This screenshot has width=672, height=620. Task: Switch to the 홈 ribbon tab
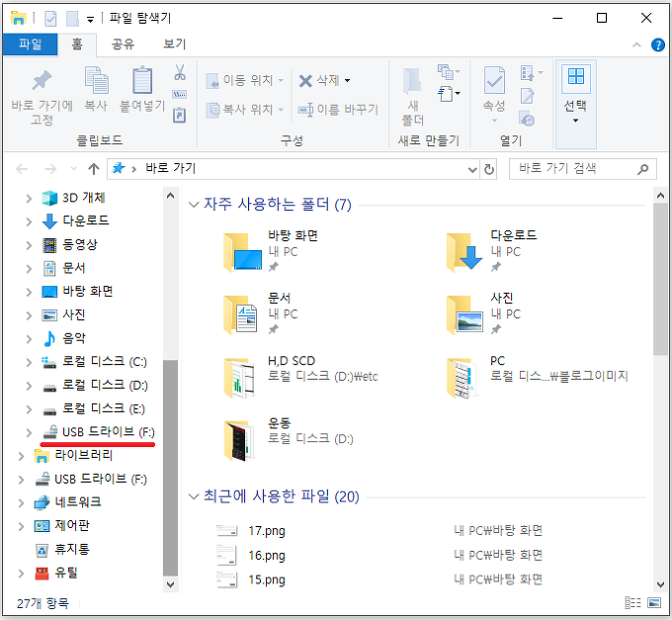coord(77,44)
